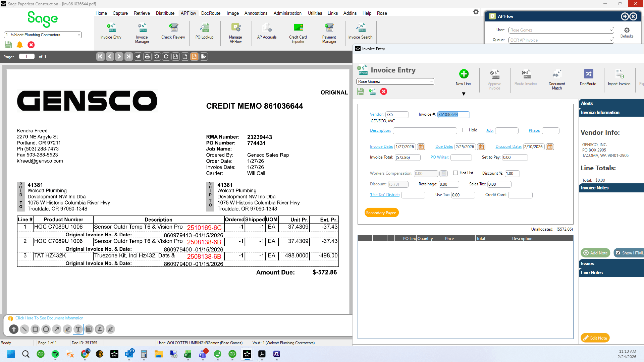The width and height of the screenshot is (644, 362).
Task: Open notifications bell under company selector
Action: [x=20, y=45]
